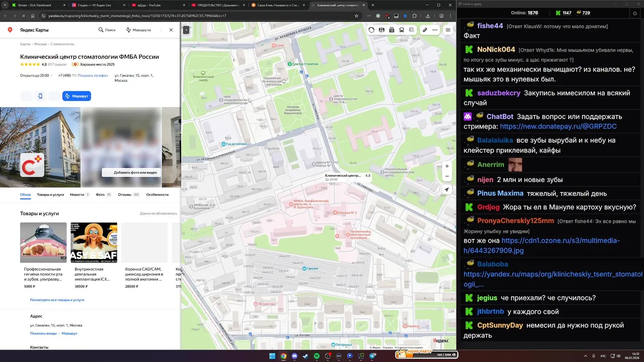
Task: Bookmark this page with star icon
Action: [357, 16]
